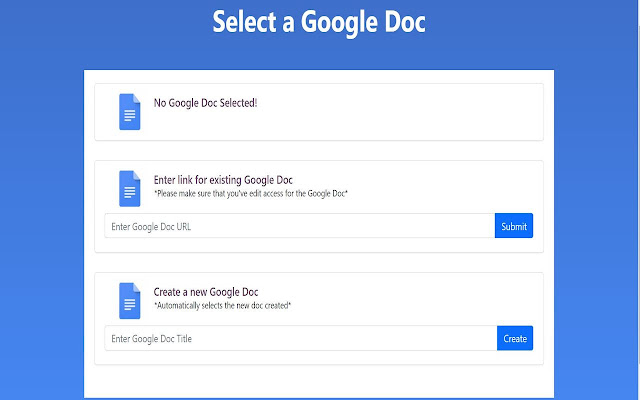640x400 pixels.
Task: Click the blue header area left of the title
Action: [x=100, y=25]
